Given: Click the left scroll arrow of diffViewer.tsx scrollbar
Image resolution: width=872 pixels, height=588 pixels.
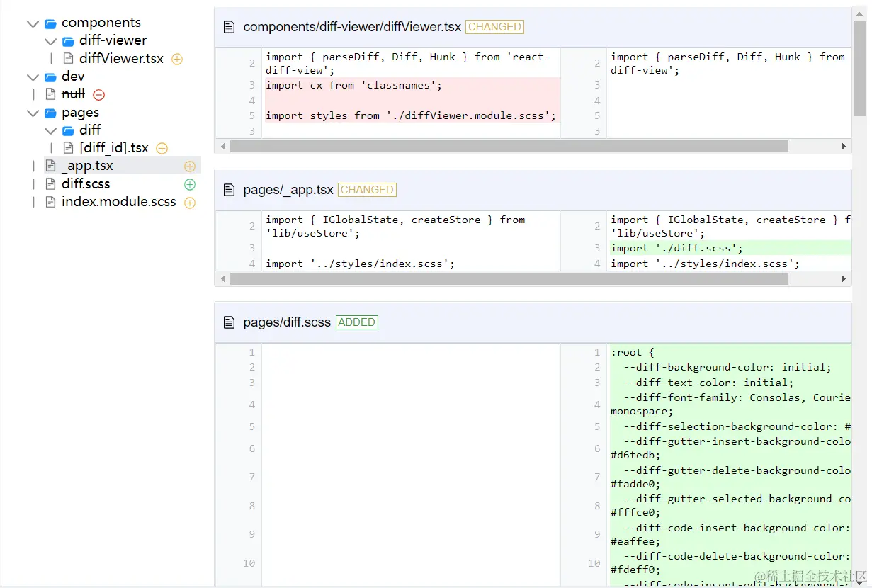Looking at the screenshot, I should coord(223,147).
